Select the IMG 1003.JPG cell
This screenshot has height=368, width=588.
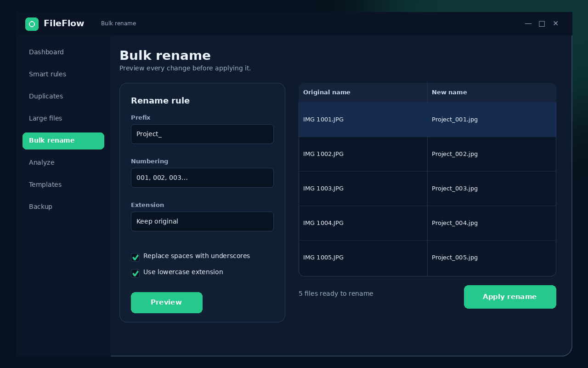[x=363, y=189]
